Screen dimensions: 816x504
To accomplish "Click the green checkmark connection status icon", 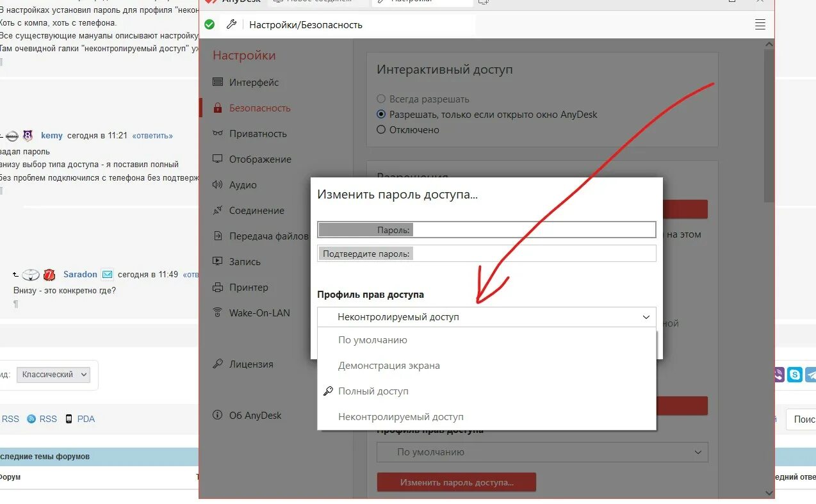I will tap(209, 25).
